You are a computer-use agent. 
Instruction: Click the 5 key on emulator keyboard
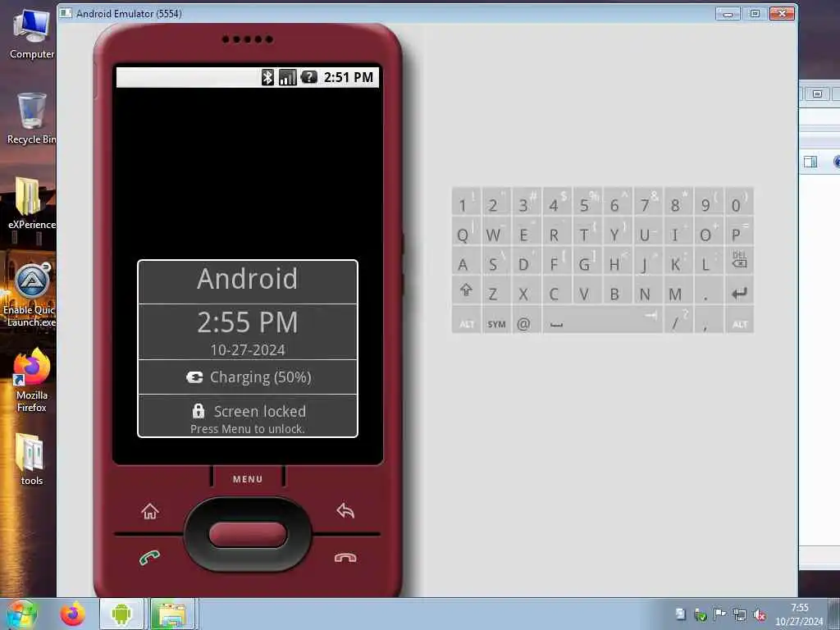tap(587, 202)
